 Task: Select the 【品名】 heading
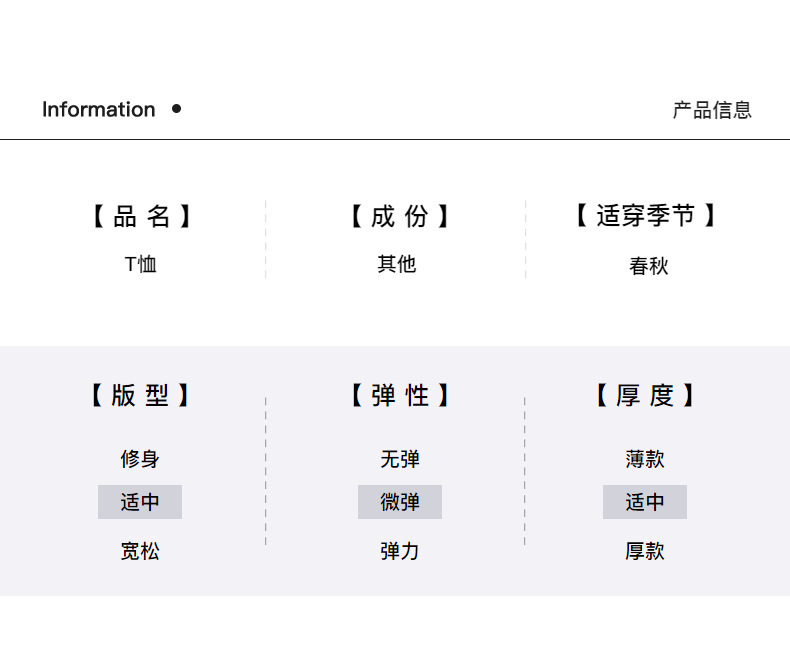click(x=141, y=216)
